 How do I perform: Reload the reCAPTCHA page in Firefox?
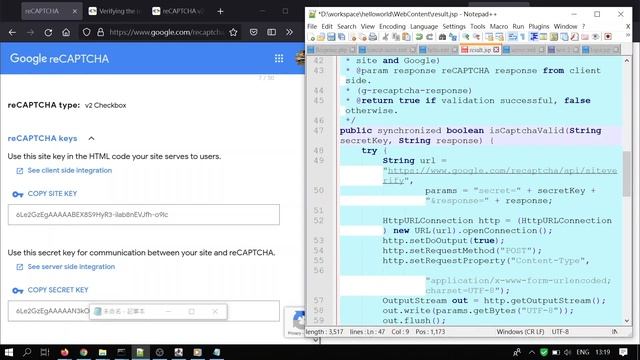(x=48, y=32)
